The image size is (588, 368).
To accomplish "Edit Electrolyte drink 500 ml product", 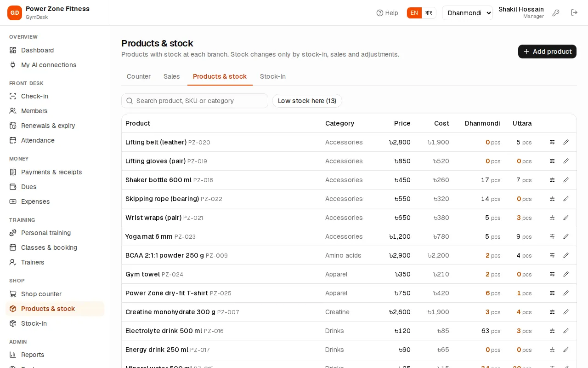I will [x=566, y=331].
